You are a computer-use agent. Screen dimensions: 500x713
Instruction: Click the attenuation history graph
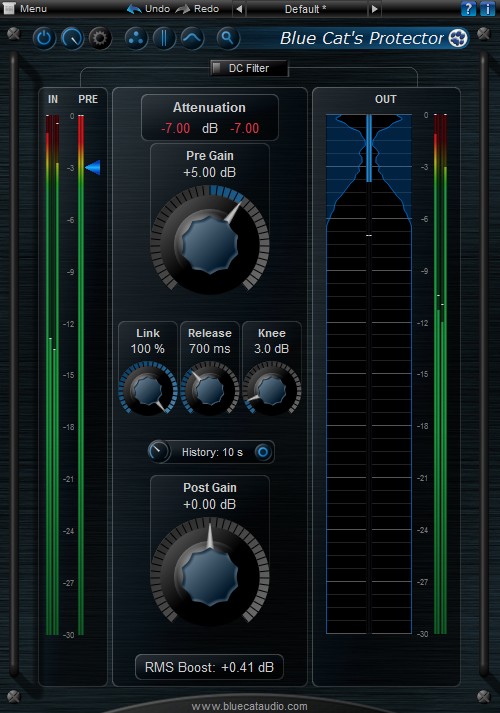pos(369,374)
